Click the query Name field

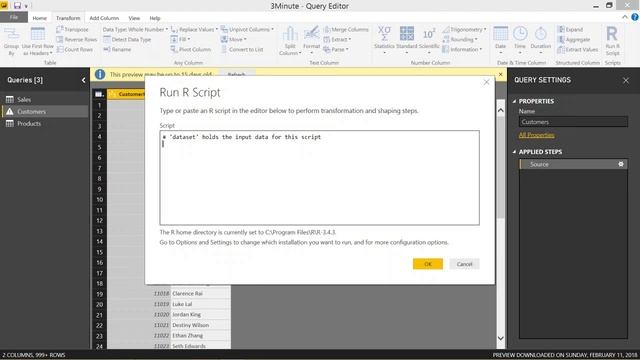tap(573, 122)
